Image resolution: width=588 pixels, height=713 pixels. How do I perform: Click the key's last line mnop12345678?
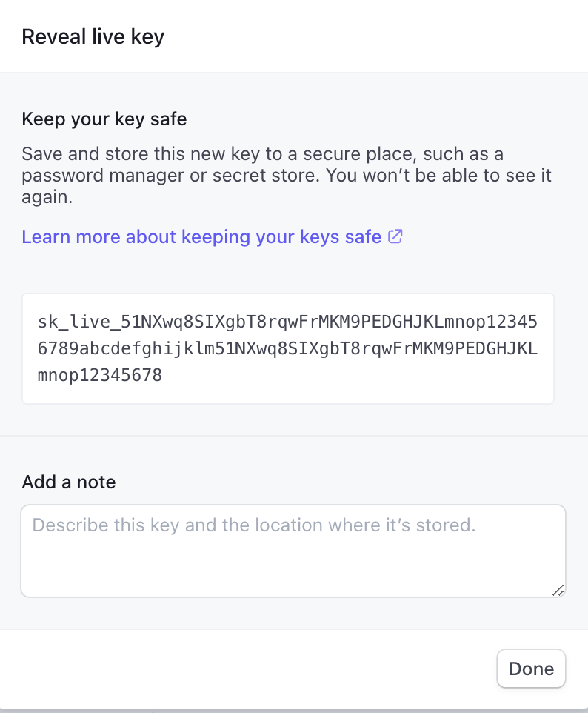pyautogui.click(x=100, y=376)
